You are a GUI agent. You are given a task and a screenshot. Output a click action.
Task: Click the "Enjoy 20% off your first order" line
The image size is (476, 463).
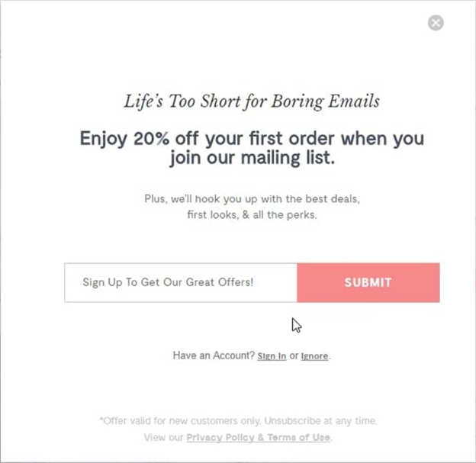(251, 140)
